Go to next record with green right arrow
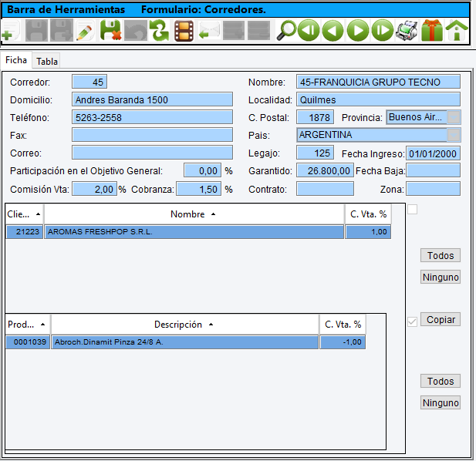The image size is (476, 461). click(358, 30)
